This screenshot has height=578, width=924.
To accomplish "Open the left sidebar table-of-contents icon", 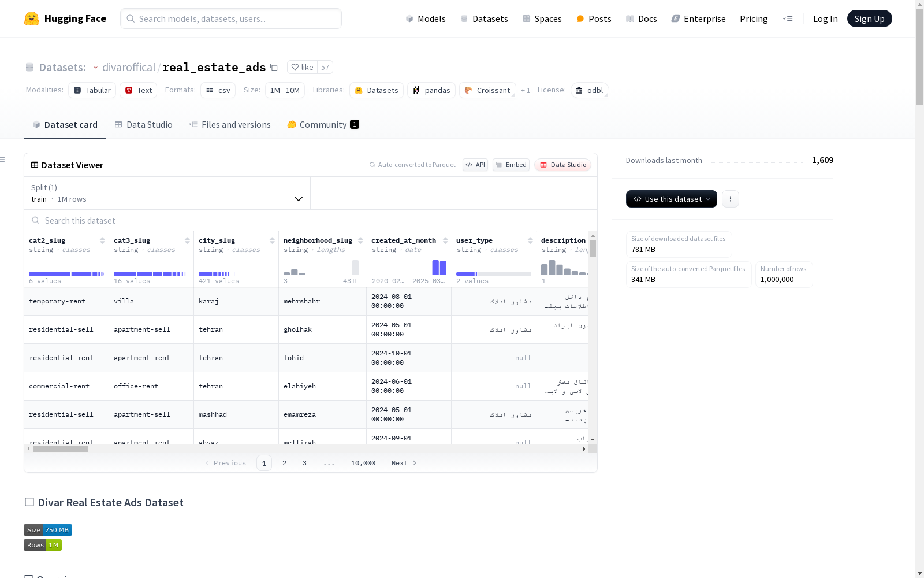I will tap(3, 160).
